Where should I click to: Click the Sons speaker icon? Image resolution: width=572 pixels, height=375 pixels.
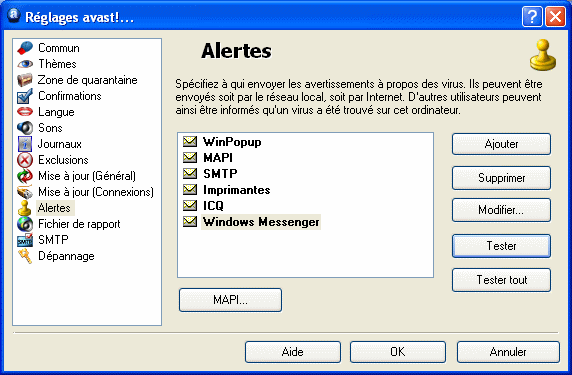click(x=25, y=128)
